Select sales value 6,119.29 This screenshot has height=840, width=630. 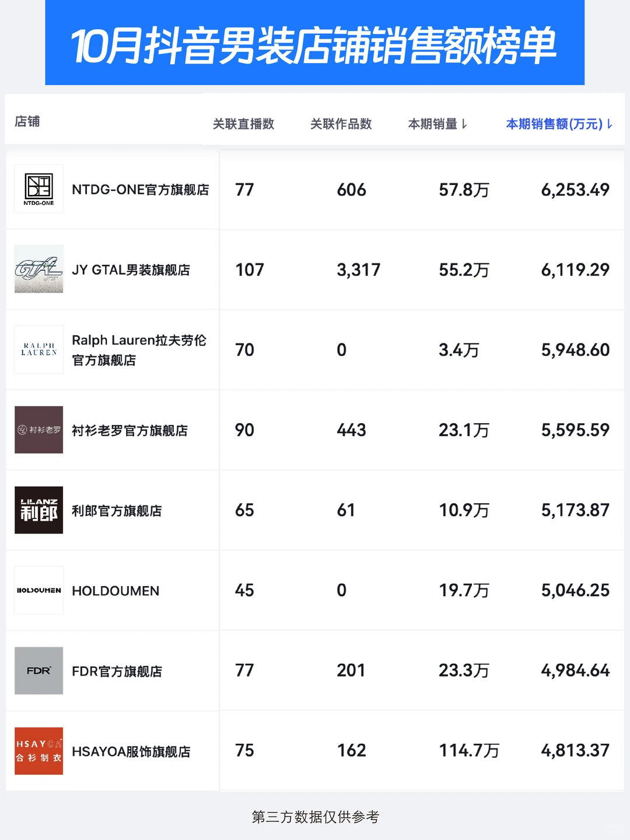(x=575, y=270)
